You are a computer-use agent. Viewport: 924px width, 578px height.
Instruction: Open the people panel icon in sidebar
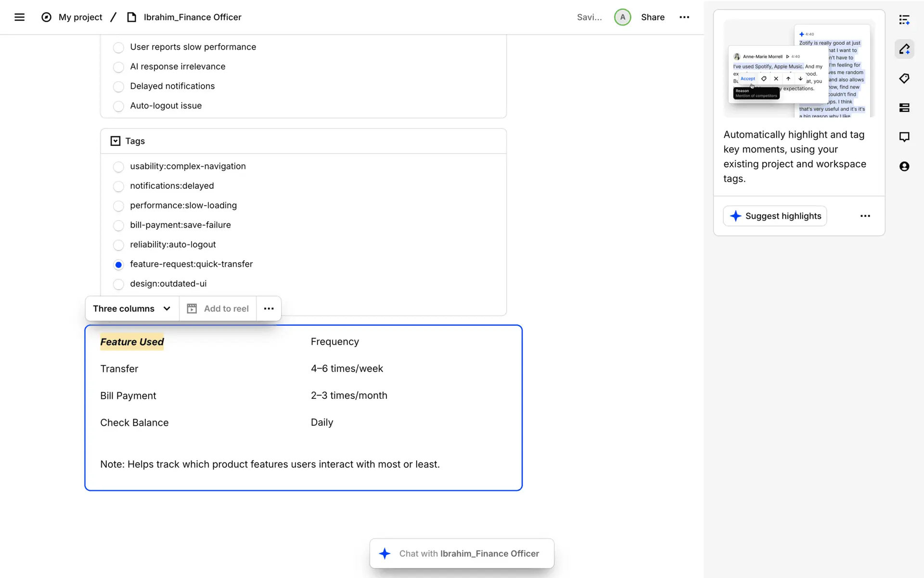click(904, 167)
